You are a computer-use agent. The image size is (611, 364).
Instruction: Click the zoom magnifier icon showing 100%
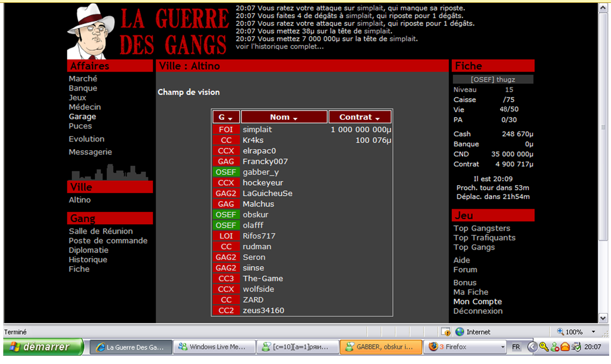point(560,332)
